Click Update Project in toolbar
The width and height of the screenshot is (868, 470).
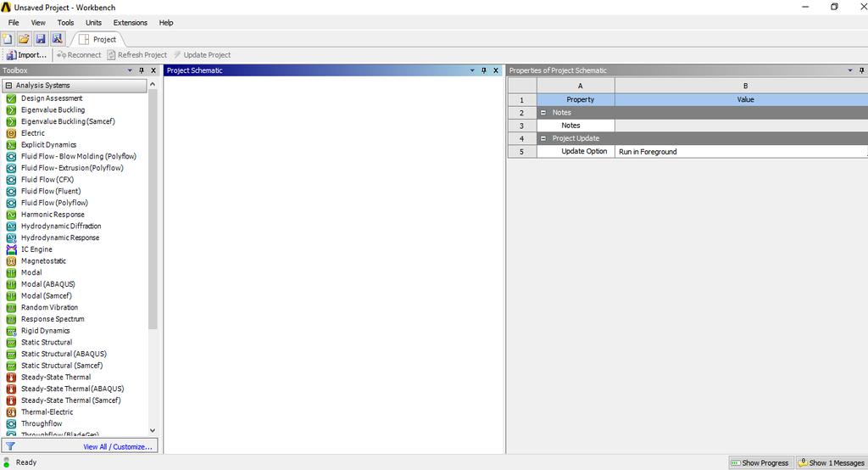point(202,55)
